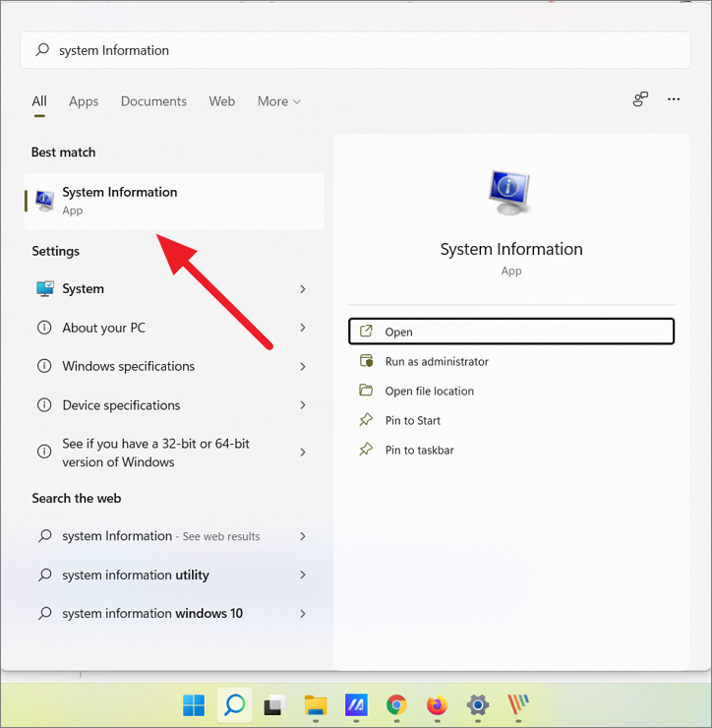Click the Run as administrator shield icon
Screen dimensions: 712x728
[366, 361]
